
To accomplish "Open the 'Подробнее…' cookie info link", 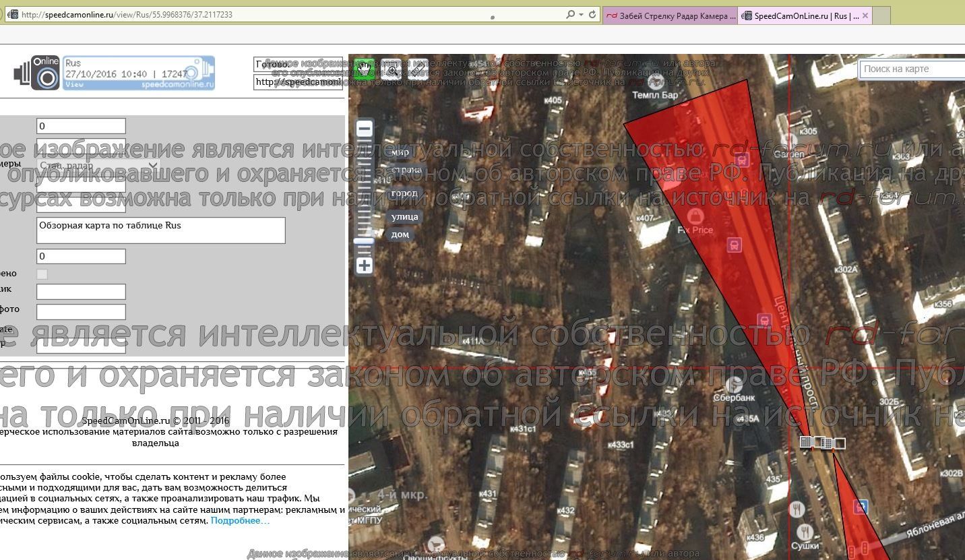I will click(240, 520).
